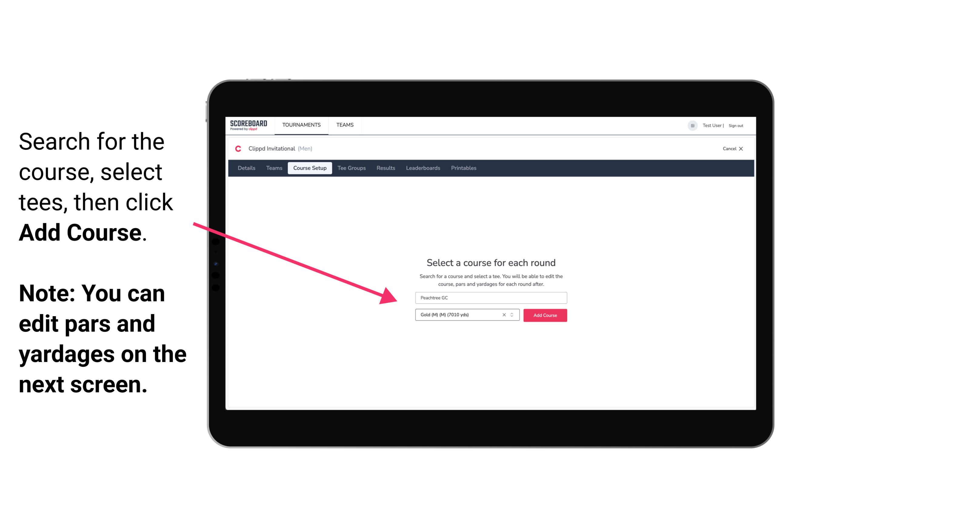Select the Course Setup tab
The width and height of the screenshot is (980, 527).
tap(310, 168)
